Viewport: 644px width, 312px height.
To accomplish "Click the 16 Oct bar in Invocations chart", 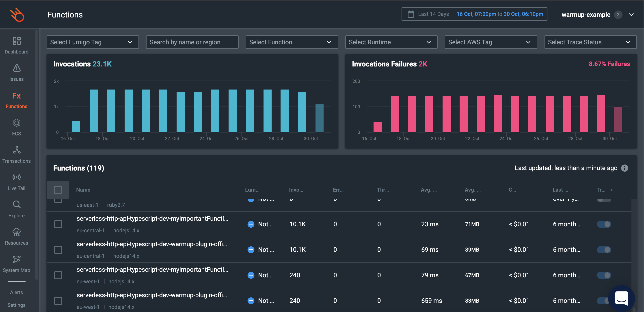I will coord(76,126).
